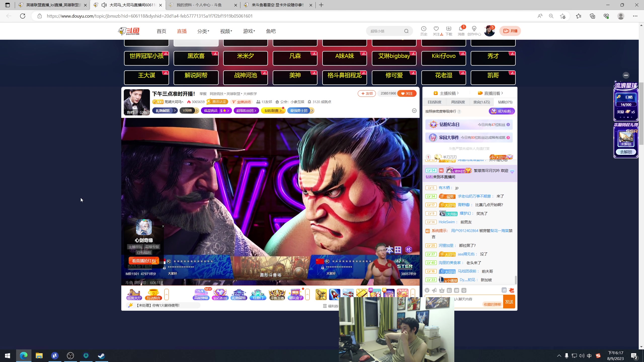This screenshot has height=362, width=644.
Task: Select the 王大谋 streamer tile
Action: click(x=146, y=78)
